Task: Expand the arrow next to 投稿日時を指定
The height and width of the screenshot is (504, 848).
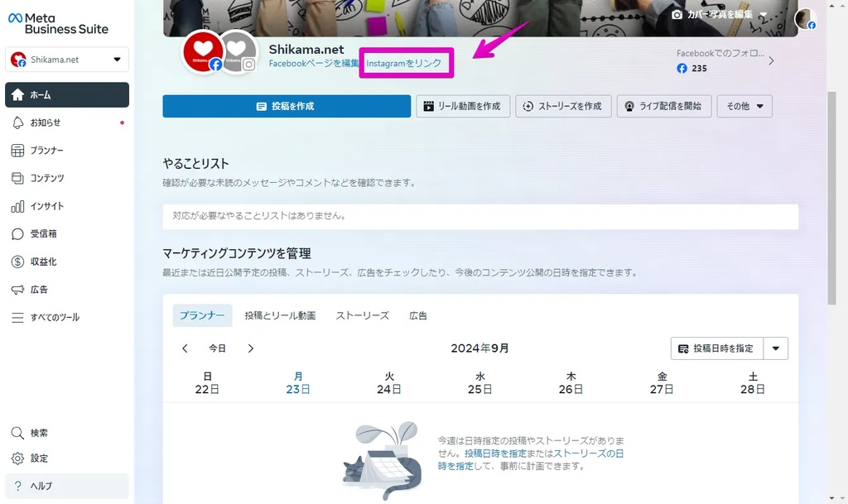Action: pos(775,348)
